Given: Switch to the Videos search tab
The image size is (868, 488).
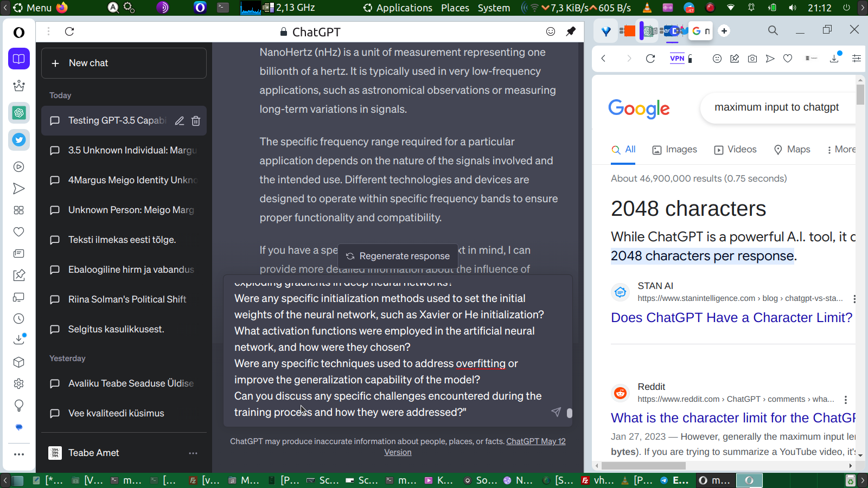Looking at the screenshot, I should [x=735, y=150].
